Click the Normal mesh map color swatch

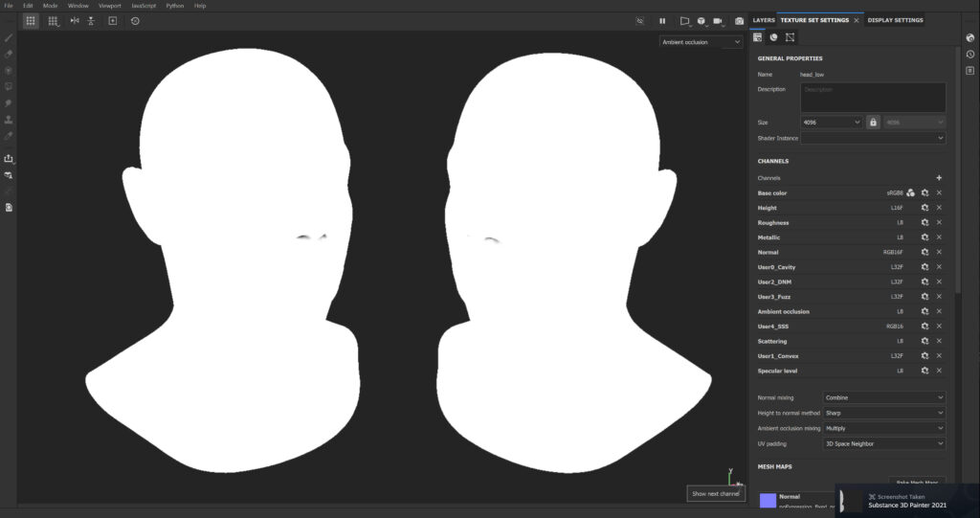tap(768, 500)
